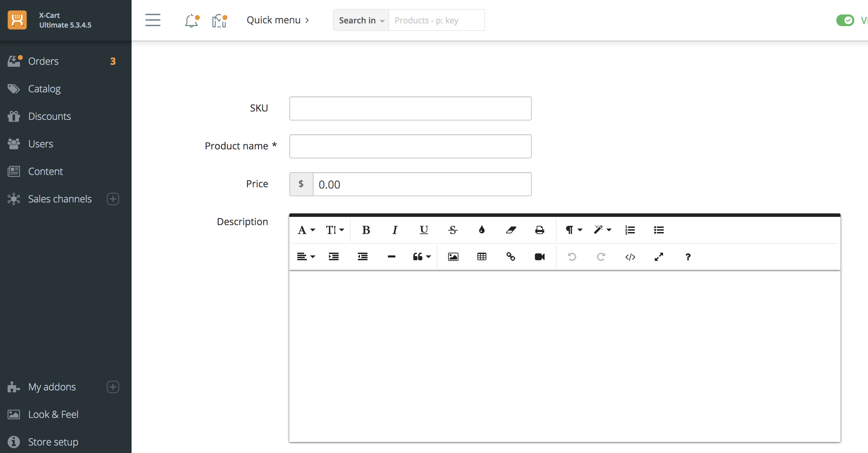Viewport: 868px width, 453px height.
Task: Insert a table in editor
Action: [x=482, y=257]
